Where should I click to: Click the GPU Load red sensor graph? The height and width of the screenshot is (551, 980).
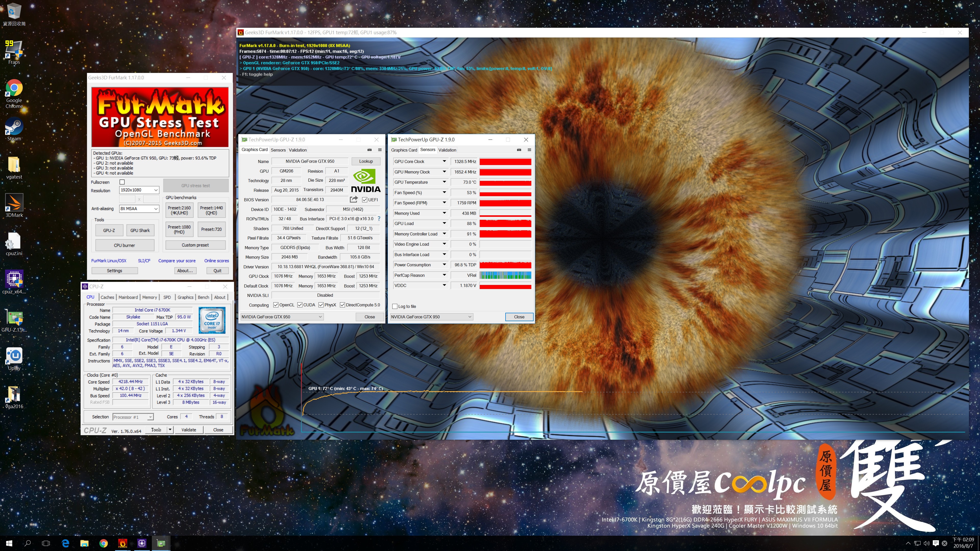505,224
